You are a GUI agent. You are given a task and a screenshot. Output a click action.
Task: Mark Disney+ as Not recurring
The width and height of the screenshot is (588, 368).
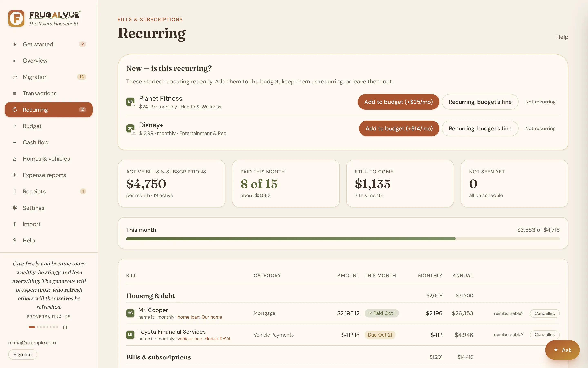click(x=540, y=128)
